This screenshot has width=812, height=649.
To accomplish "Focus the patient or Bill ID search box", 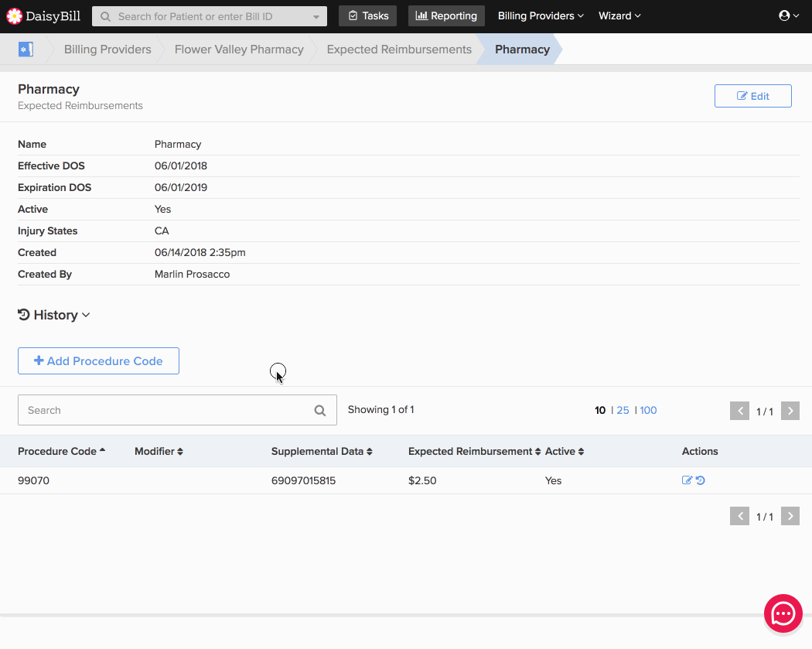I will coord(210,16).
